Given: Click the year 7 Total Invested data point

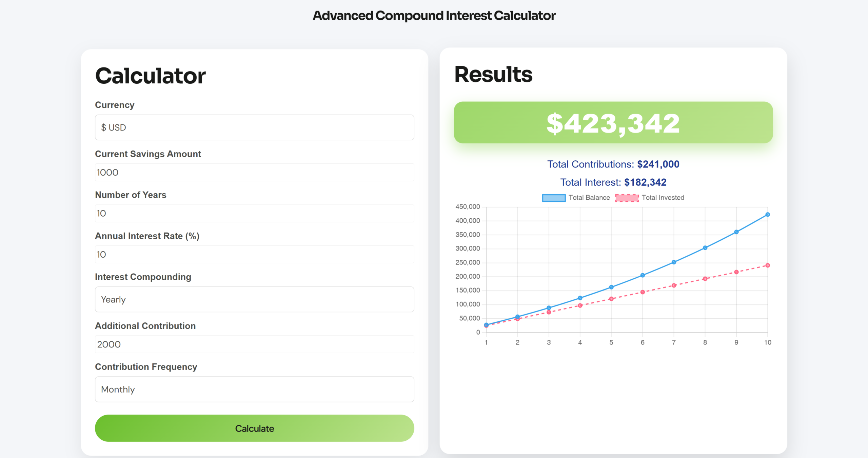Looking at the screenshot, I should [674, 285].
